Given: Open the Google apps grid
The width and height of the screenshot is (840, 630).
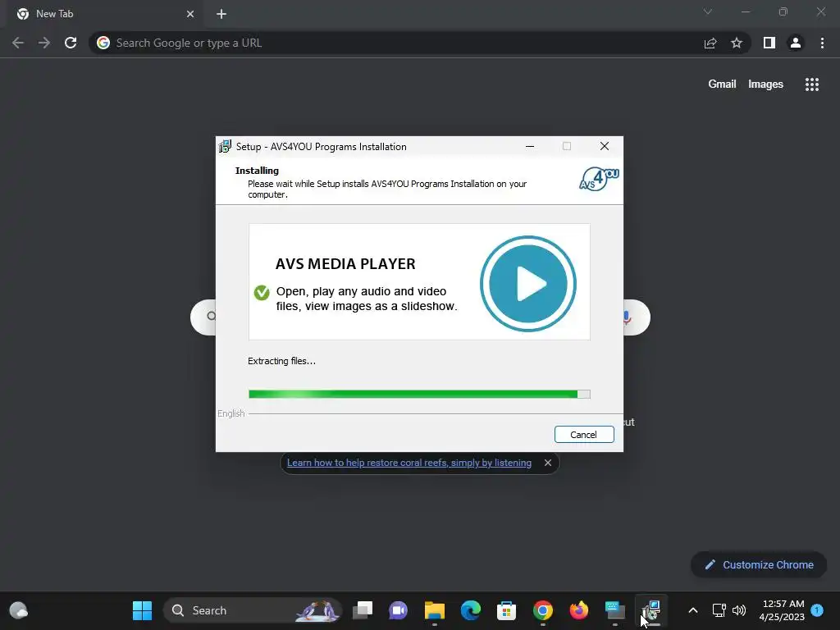Looking at the screenshot, I should click(x=812, y=84).
